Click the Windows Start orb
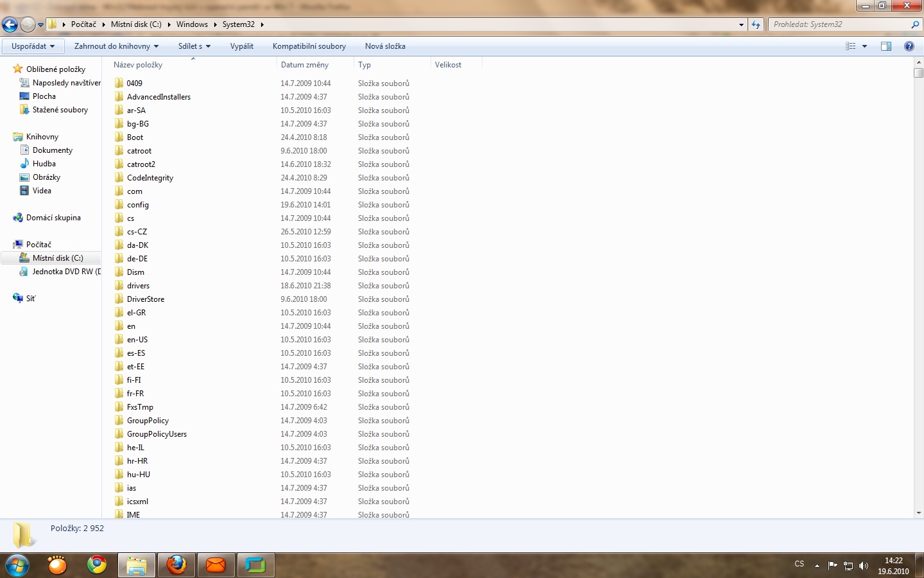Screen dimensions: 924x578 tap(17, 565)
